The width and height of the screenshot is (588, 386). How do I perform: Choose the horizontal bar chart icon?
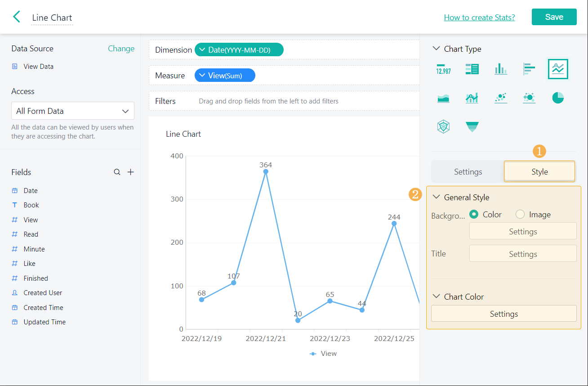[529, 69]
